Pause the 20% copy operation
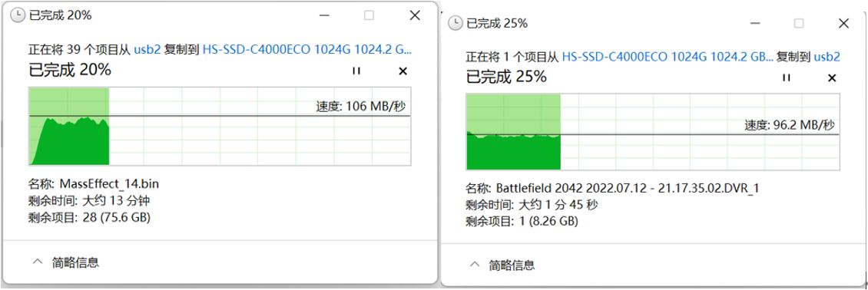The image size is (868, 290). click(356, 71)
